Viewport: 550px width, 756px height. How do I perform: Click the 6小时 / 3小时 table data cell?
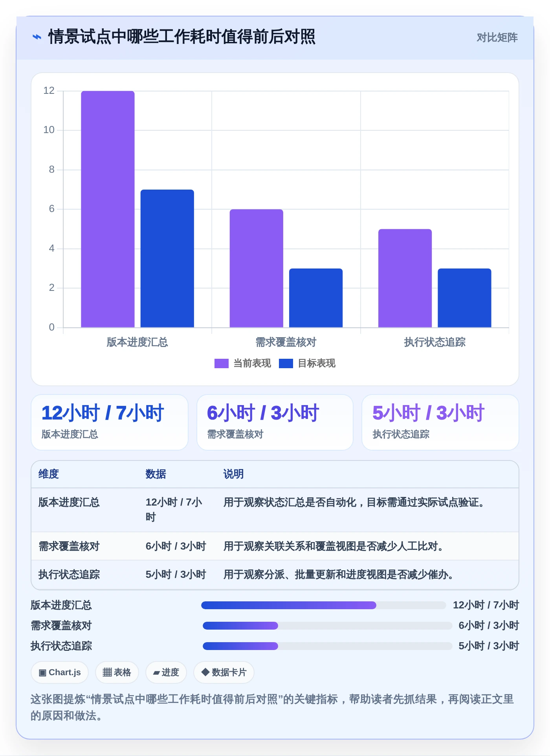pyautogui.click(x=176, y=546)
